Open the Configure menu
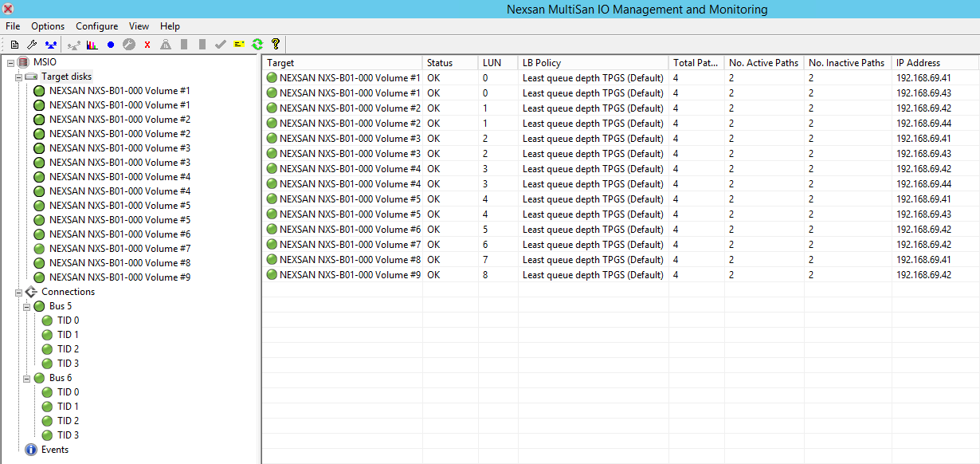The width and height of the screenshot is (980, 464). click(x=96, y=26)
